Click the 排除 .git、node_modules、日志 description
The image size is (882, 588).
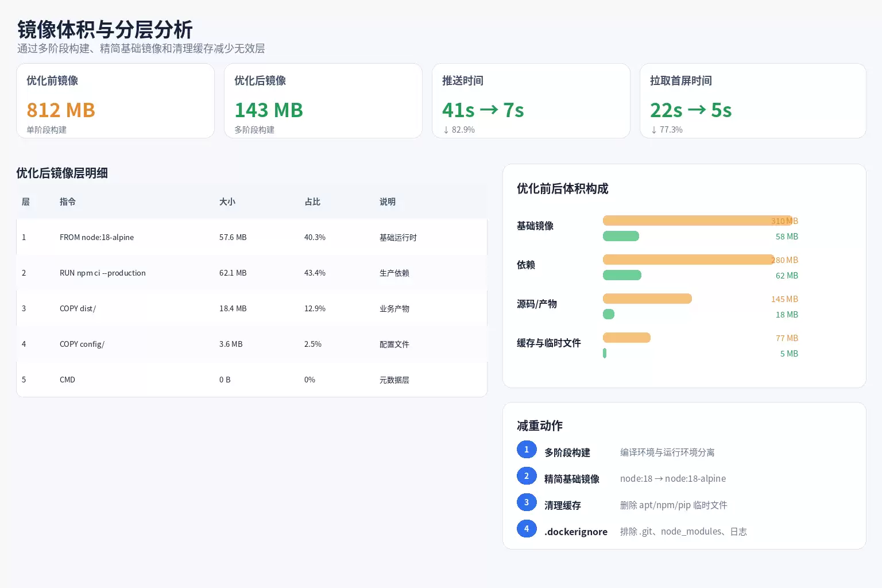point(683,532)
